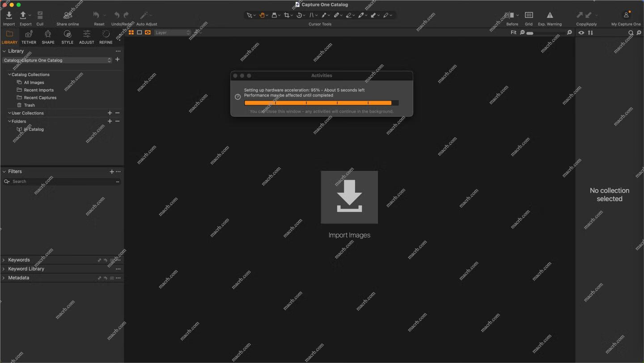Click the Reset adjustments icon

click(96, 15)
